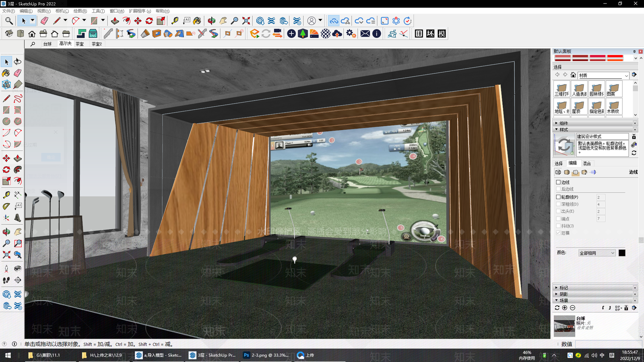Activate the Move tool in top toolbar
This screenshot has width=644, height=362.
[x=138, y=21]
